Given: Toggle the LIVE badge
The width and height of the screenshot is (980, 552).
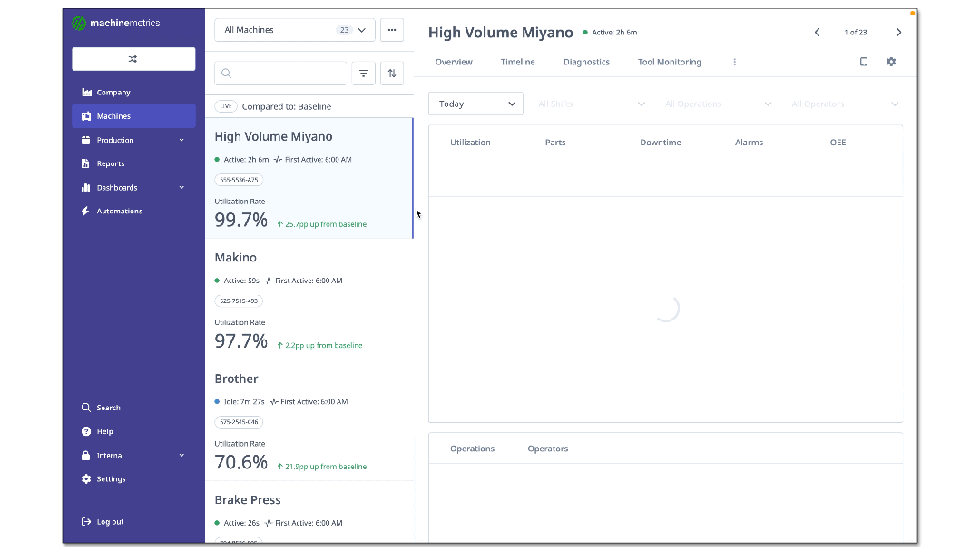Looking at the screenshot, I should [x=226, y=106].
